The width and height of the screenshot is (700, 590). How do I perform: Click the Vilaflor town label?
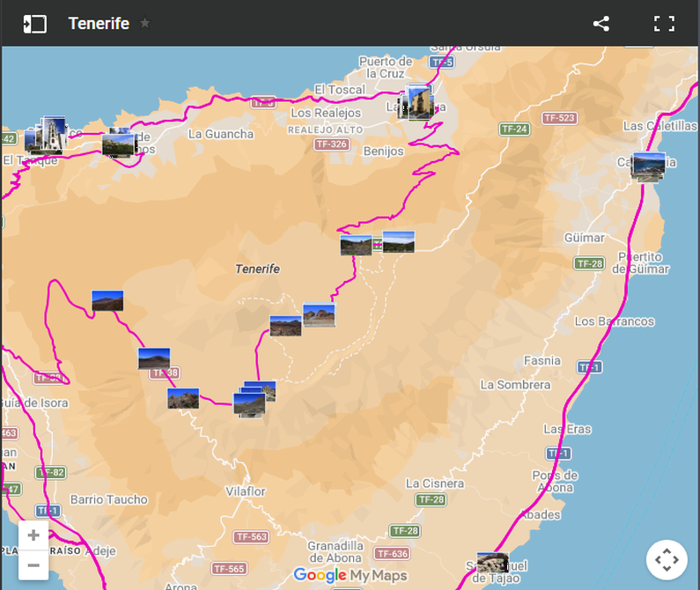point(245,491)
